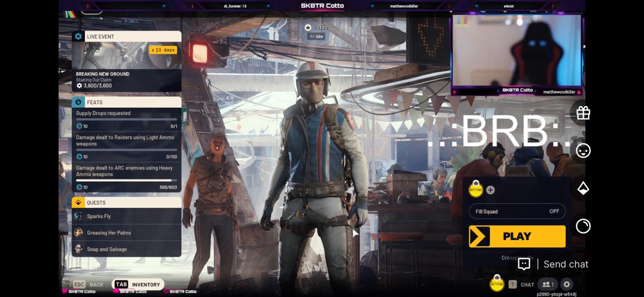Click the BEYOND badge beside Chat
644x297 pixels.
coord(497,284)
